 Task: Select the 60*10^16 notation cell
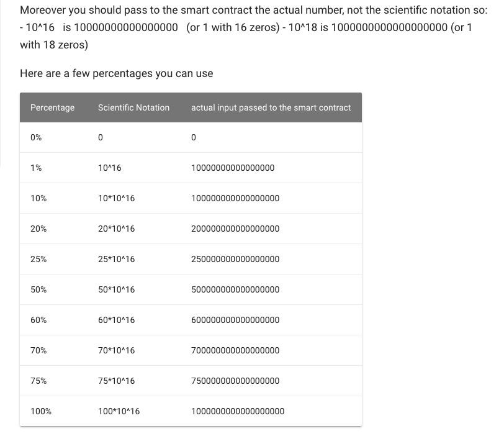[116, 320]
